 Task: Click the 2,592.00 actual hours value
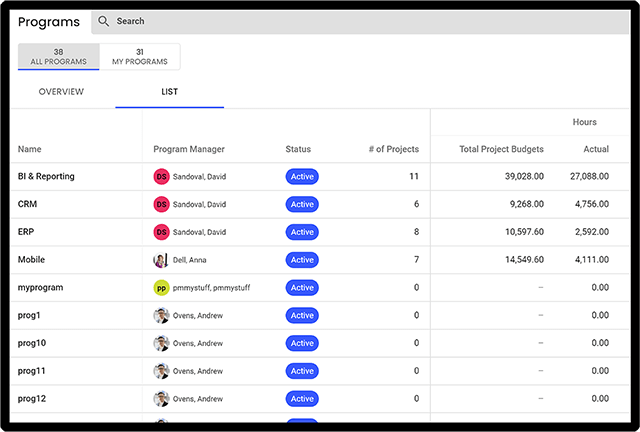coord(592,232)
